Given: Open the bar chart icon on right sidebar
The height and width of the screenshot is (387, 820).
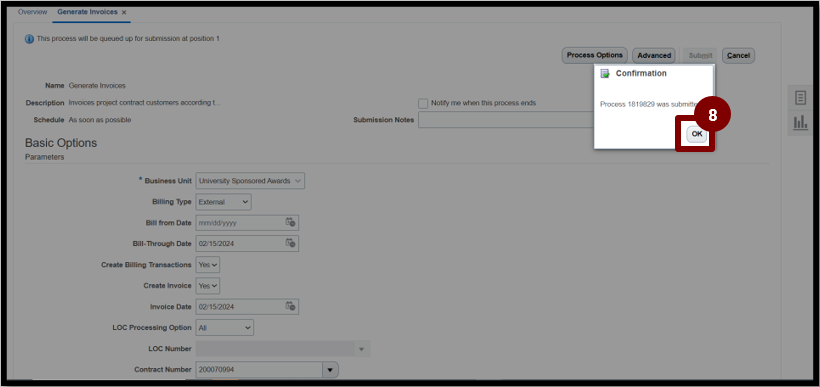Looking at the screenshot, I should [x=800, y=123].
